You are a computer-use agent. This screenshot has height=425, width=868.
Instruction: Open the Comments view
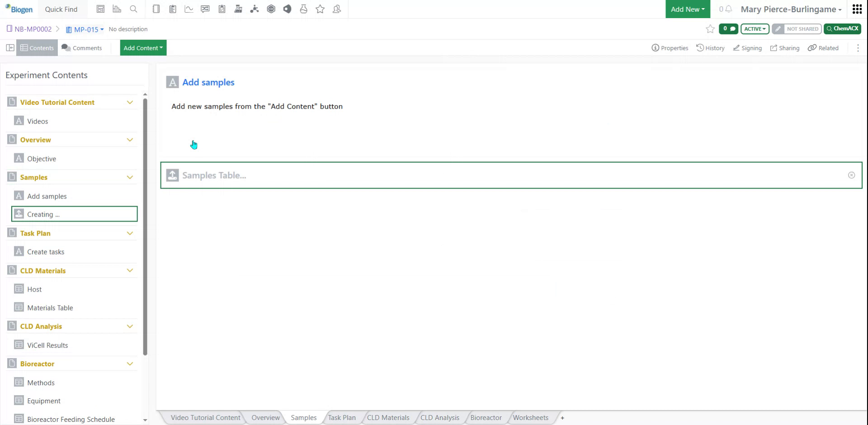click(82, 47)
